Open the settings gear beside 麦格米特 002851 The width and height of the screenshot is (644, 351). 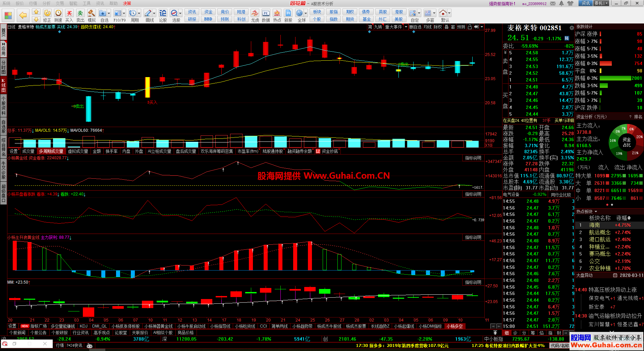(572, 28)
